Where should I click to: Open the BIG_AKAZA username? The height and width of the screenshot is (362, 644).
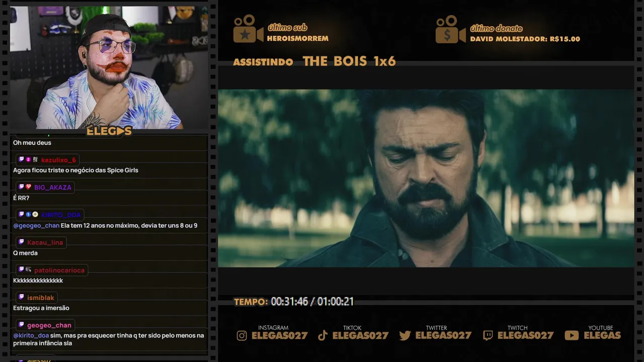coord(53,188)
